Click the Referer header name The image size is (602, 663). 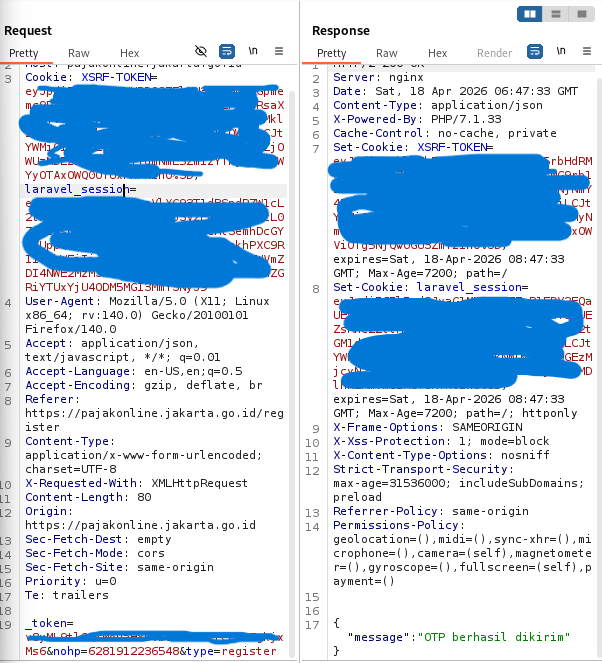(x=49, y=399)
